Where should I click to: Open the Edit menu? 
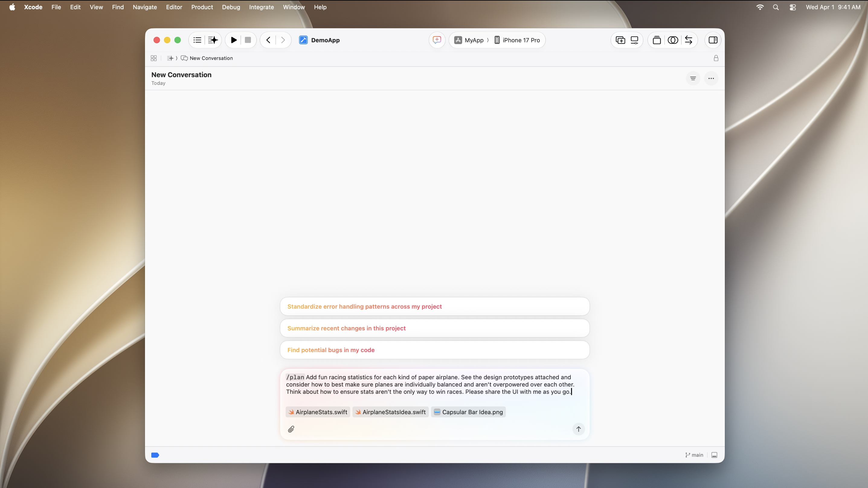[75, 7]
